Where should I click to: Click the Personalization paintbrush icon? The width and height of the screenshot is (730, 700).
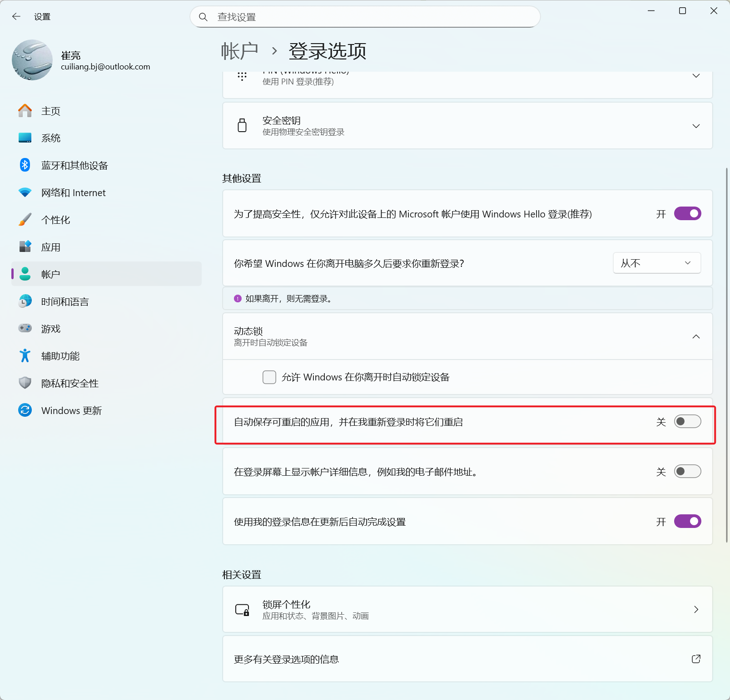pos(25,220)
